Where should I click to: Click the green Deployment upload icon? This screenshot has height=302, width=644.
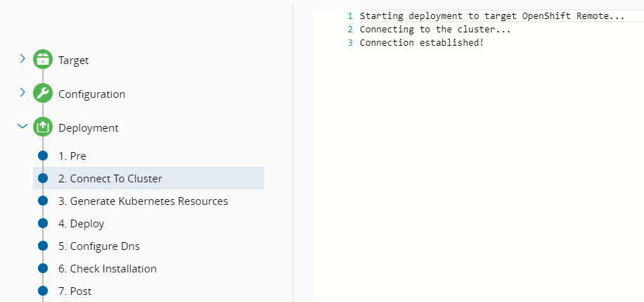(43, 127)
